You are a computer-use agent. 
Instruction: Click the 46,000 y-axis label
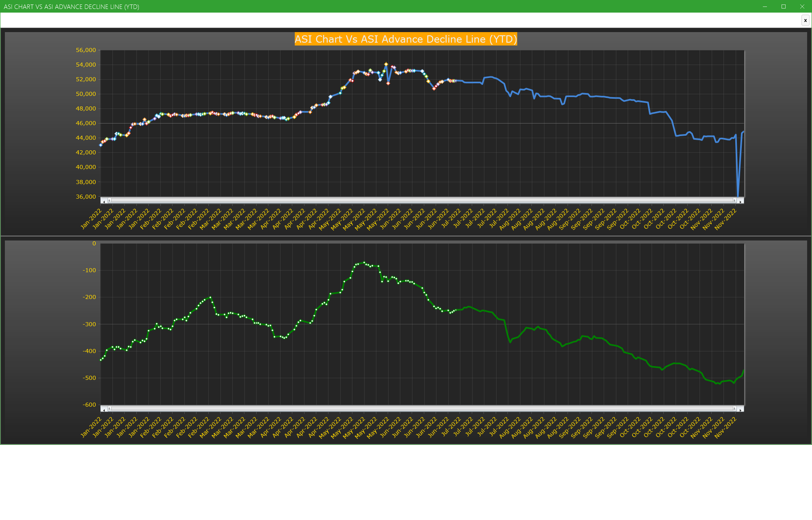point(86,123)
